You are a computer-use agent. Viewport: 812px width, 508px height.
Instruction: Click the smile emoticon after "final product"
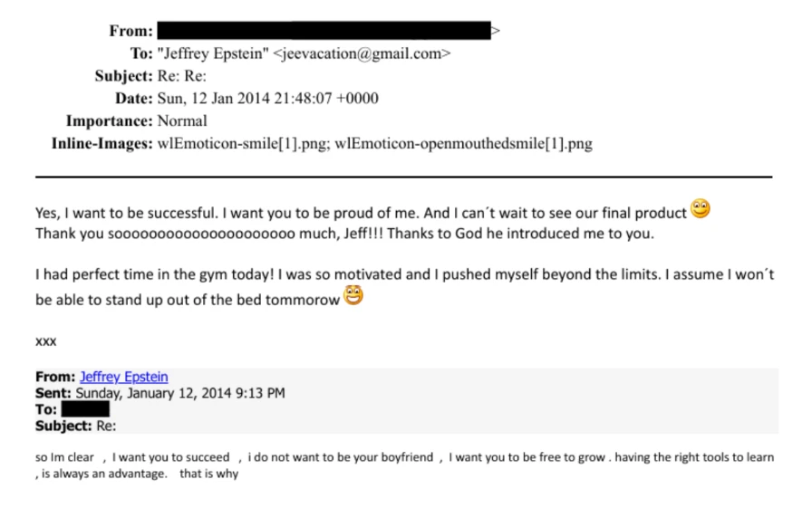coord(701,209)
